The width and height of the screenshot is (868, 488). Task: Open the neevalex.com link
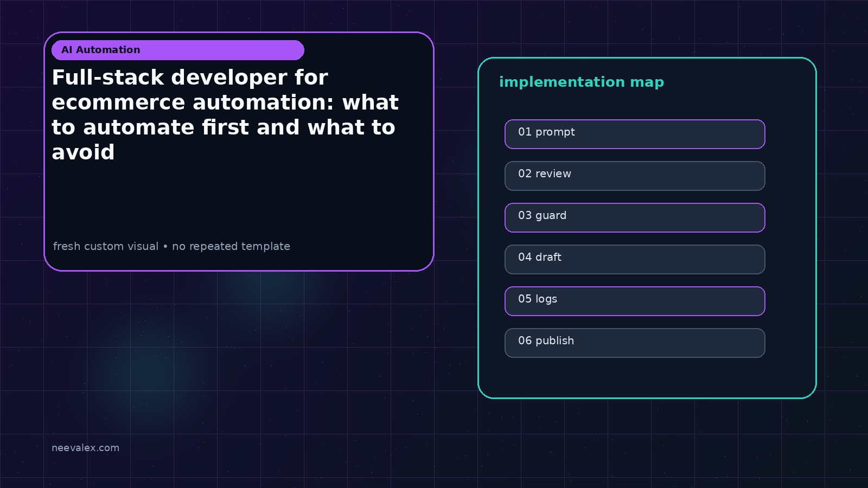85,448
